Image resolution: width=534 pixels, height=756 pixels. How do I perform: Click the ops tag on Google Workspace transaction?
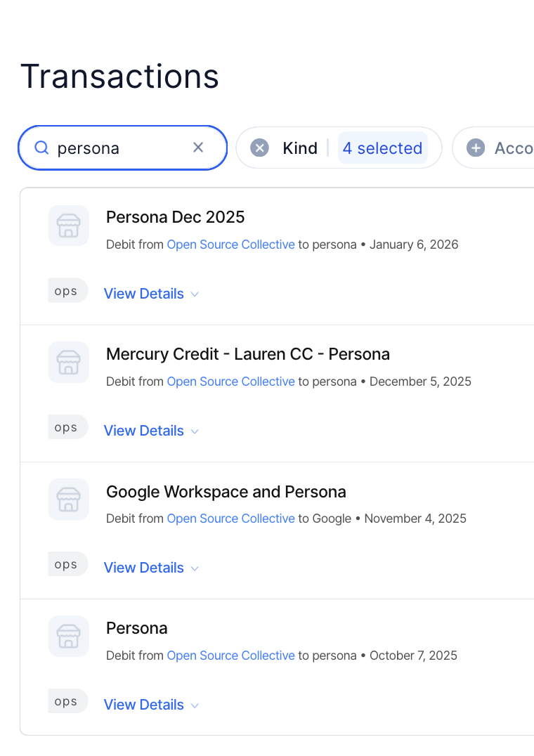(x=67, y=564)
